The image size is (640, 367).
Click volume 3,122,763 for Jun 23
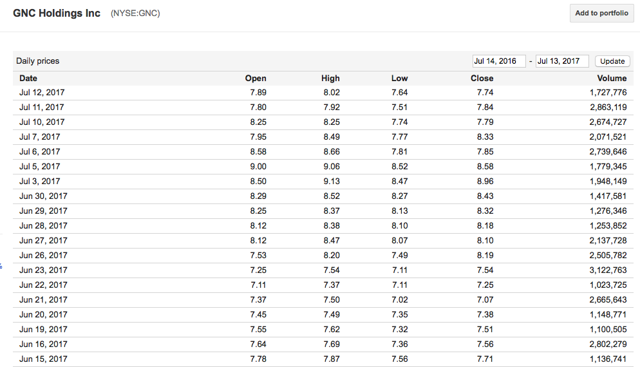pyautogui.click(x=608, y=270)
